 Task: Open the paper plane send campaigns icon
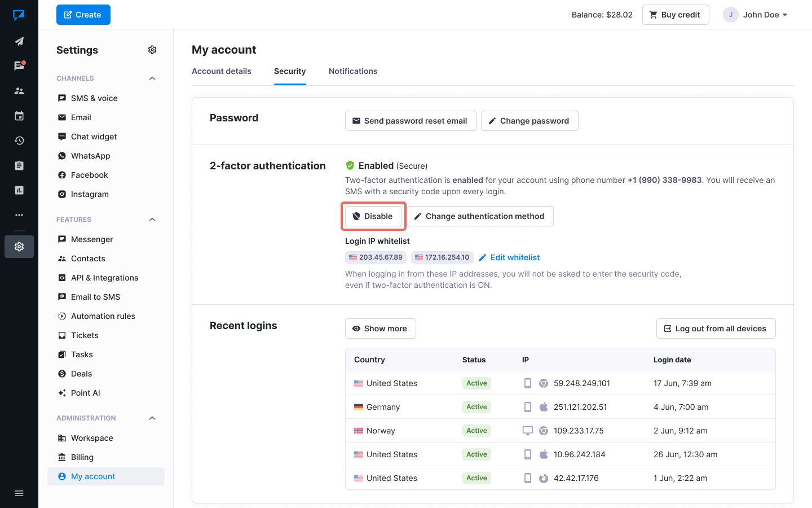point(19,41)
